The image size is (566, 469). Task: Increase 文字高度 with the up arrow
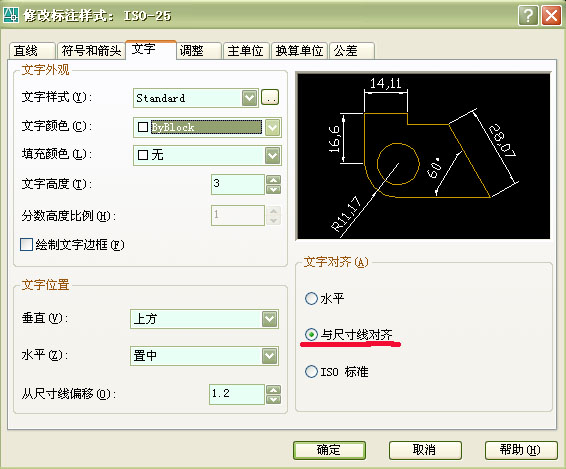click(x=273, y=180)
